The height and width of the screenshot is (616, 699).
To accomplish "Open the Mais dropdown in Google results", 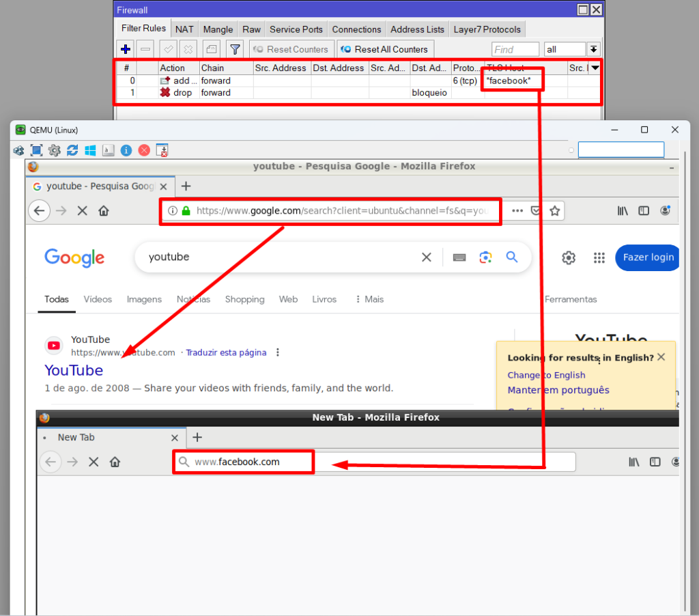I will 369,299.
